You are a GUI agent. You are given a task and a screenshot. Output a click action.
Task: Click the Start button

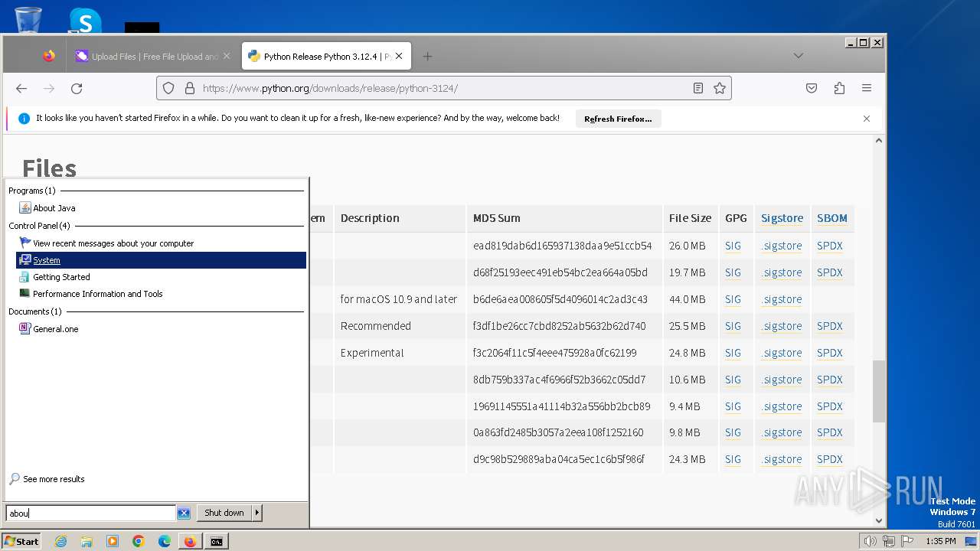point(21,541)
